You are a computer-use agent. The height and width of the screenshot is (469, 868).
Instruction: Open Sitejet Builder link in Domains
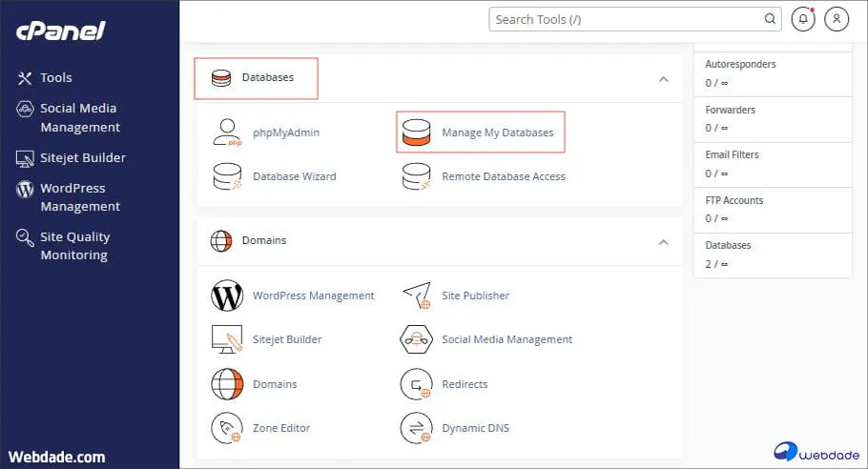(x=287, y=339)
